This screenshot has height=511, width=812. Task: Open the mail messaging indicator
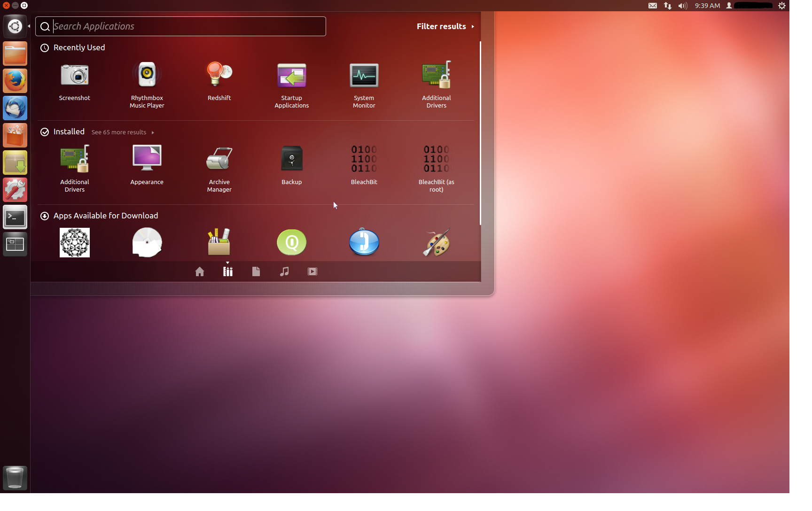[653, 6]
